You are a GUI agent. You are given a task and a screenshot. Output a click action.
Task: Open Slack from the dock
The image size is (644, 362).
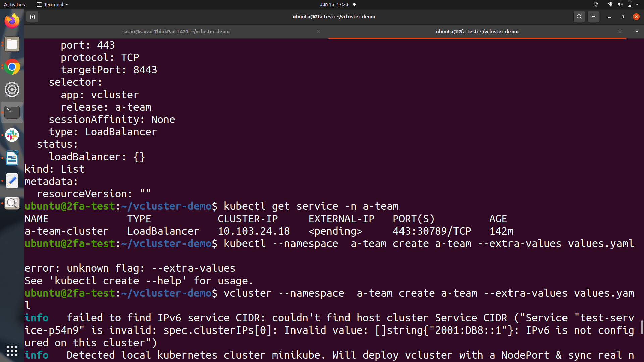12,135
